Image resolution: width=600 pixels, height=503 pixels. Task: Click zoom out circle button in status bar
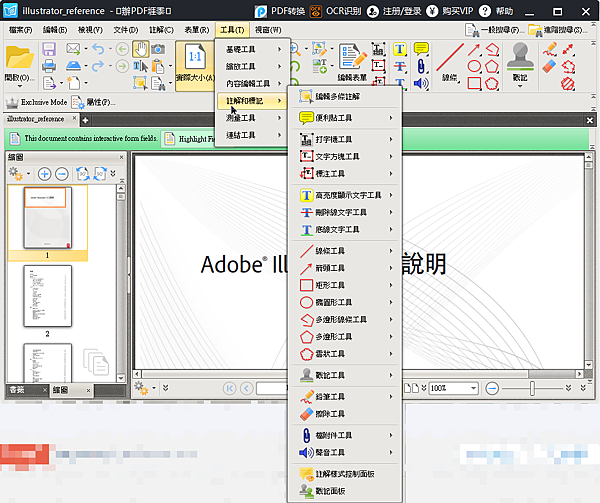[492, 389]
